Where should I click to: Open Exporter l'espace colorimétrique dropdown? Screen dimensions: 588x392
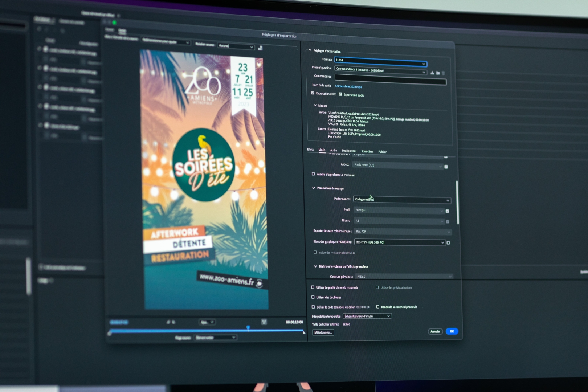pos(403,232)
